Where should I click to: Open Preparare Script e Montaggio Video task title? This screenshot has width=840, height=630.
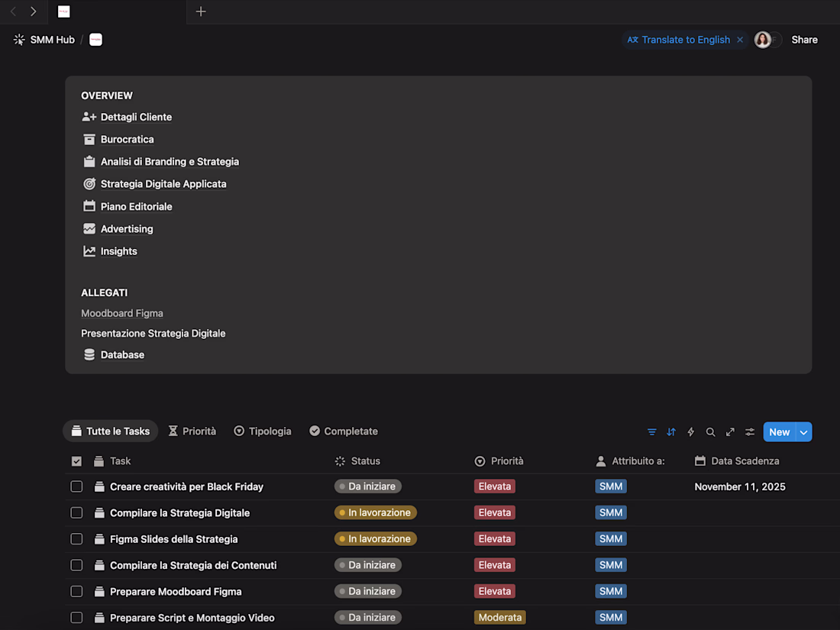(x=192, y=618)
